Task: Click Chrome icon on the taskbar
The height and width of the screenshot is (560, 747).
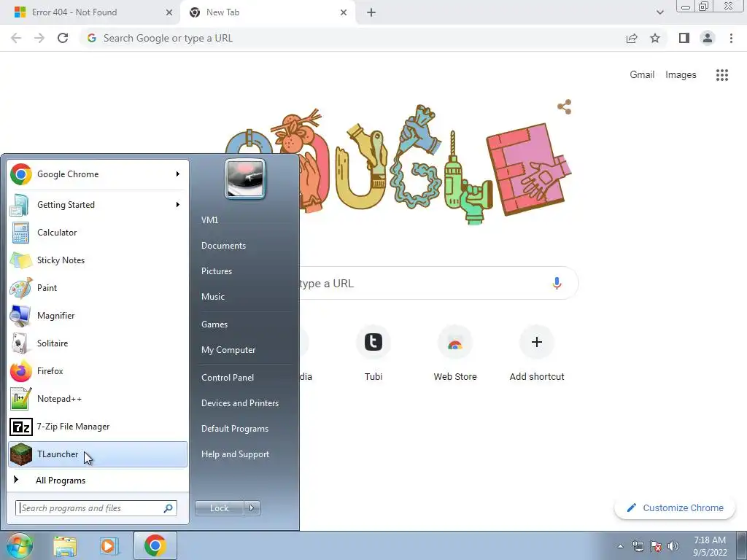Action: coord(155,545)
